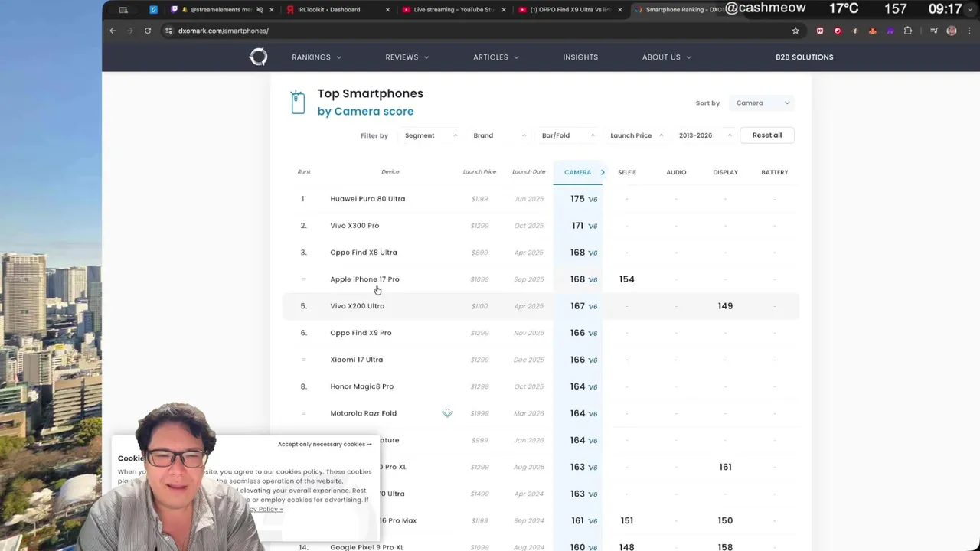Open Motorola Razr Fold device link
This screenshot has height=551, width=980.
pyautogui.click(x=364, y=413)
